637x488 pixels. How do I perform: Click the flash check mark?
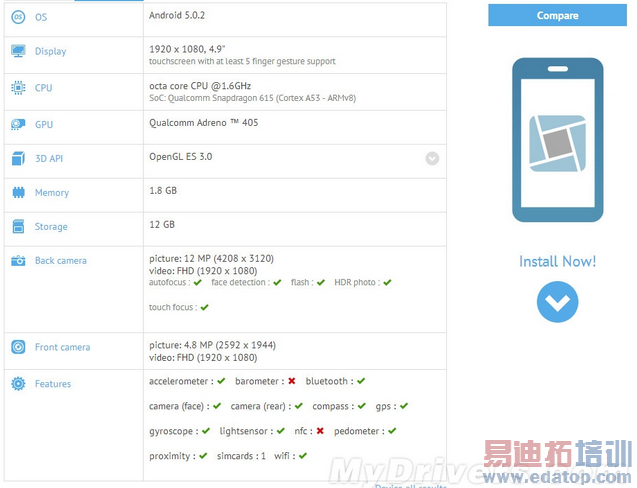pos(321,282)
